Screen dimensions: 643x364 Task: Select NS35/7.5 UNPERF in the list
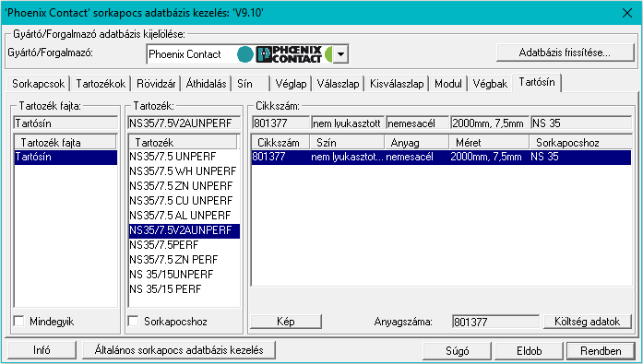tap(184, 157)
